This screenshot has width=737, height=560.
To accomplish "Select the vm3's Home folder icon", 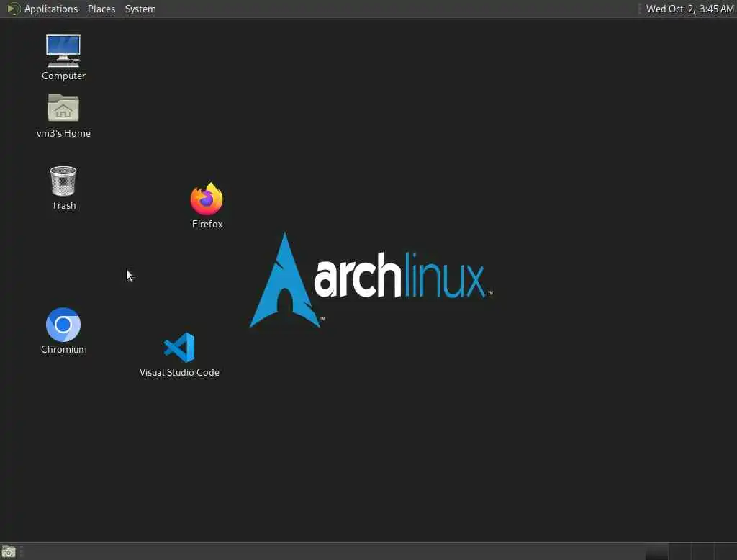I will pos(63,108).
